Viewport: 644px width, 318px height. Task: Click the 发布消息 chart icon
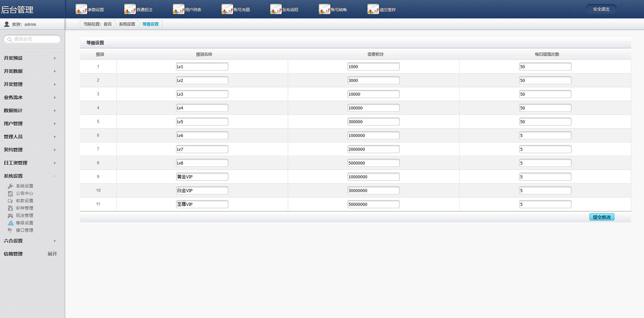(x=276, y=9)
